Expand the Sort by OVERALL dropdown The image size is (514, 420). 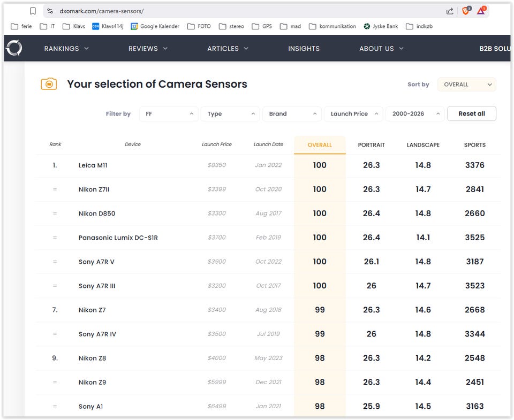[466, 85]
